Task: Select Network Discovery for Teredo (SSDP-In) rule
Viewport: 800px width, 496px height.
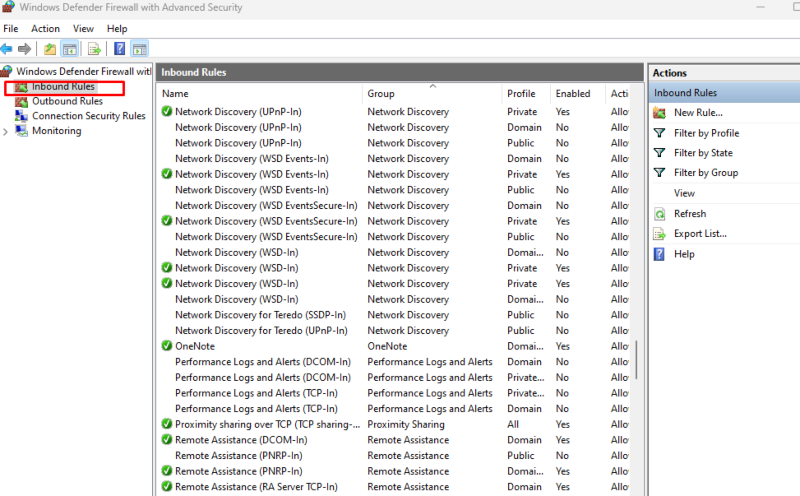Action: (260, 315)
